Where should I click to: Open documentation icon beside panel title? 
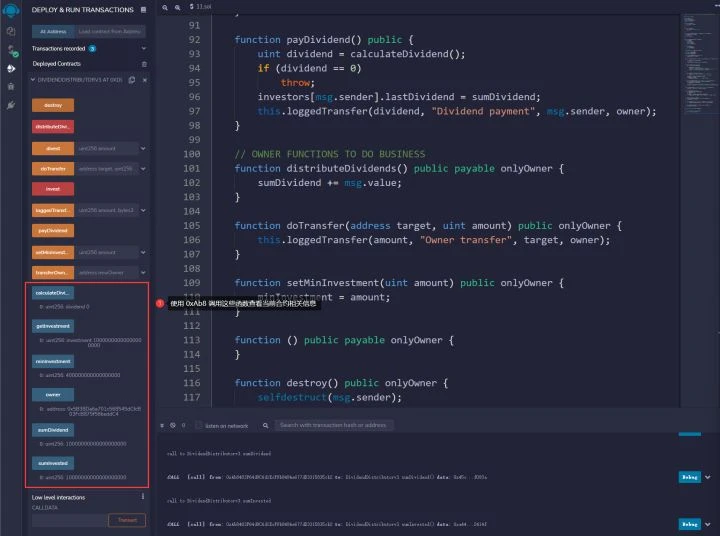[x=144, y=10]
